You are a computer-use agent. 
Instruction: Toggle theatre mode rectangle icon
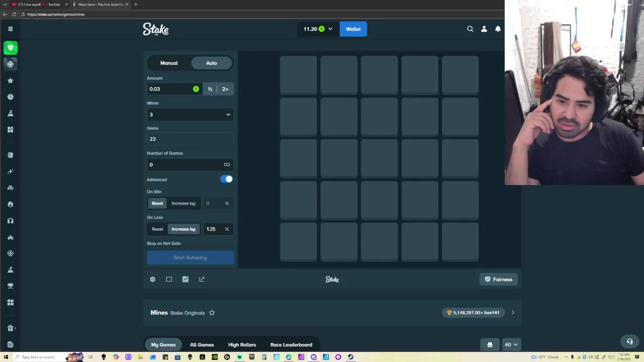coord(169,279)
